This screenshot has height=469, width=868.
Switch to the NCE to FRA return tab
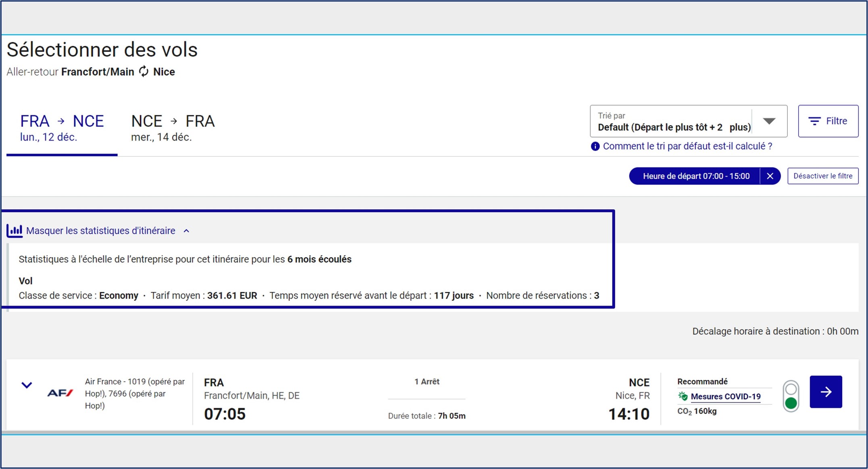[x=173, y=128]
